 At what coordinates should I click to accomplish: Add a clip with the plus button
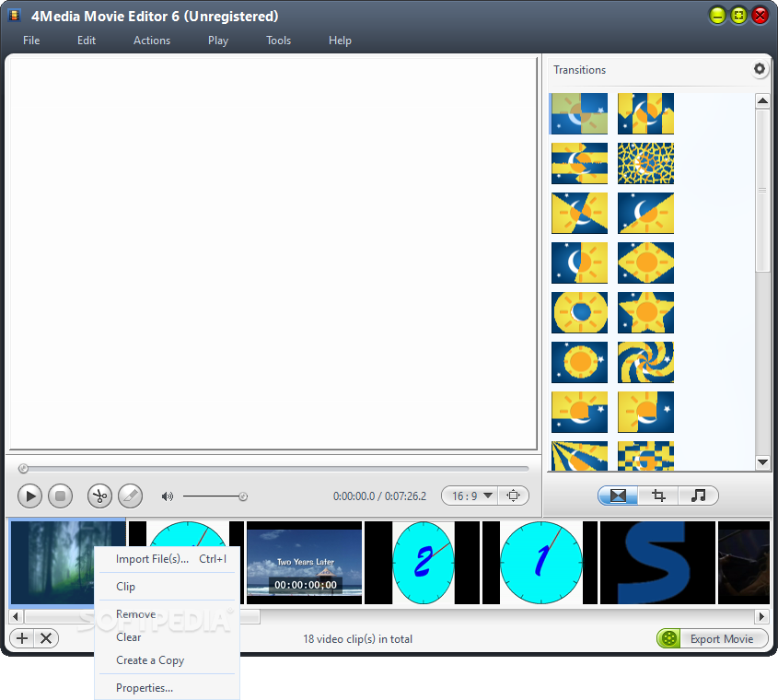pos(22,638)
